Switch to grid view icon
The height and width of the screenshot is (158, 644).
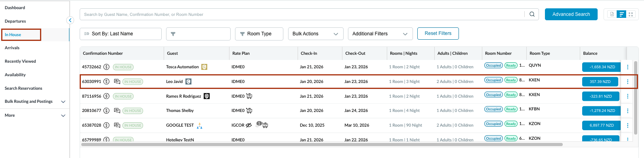631,14
